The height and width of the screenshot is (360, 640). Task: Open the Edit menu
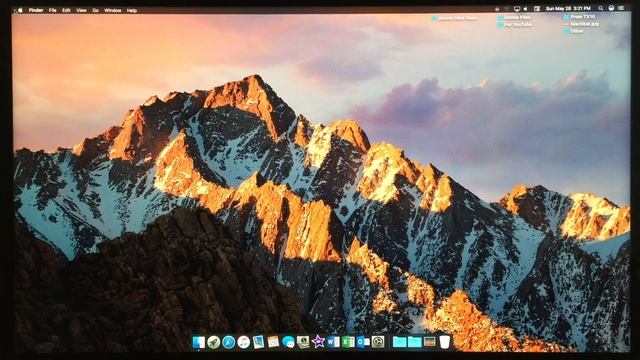(67, 10)
